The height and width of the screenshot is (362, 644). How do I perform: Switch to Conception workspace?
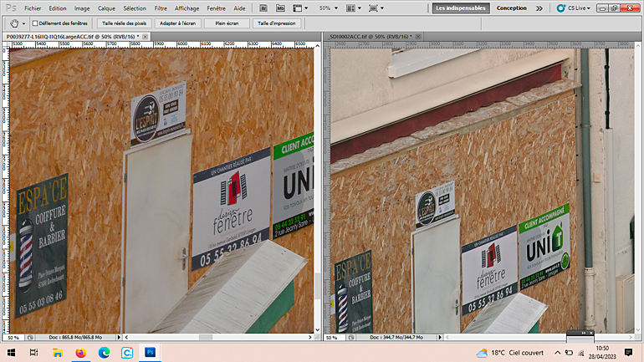point(511,8)
